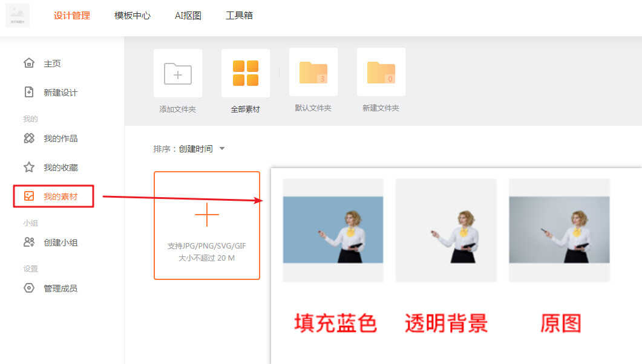Open 我的收藏 from the sidebar

pos(60,167)
